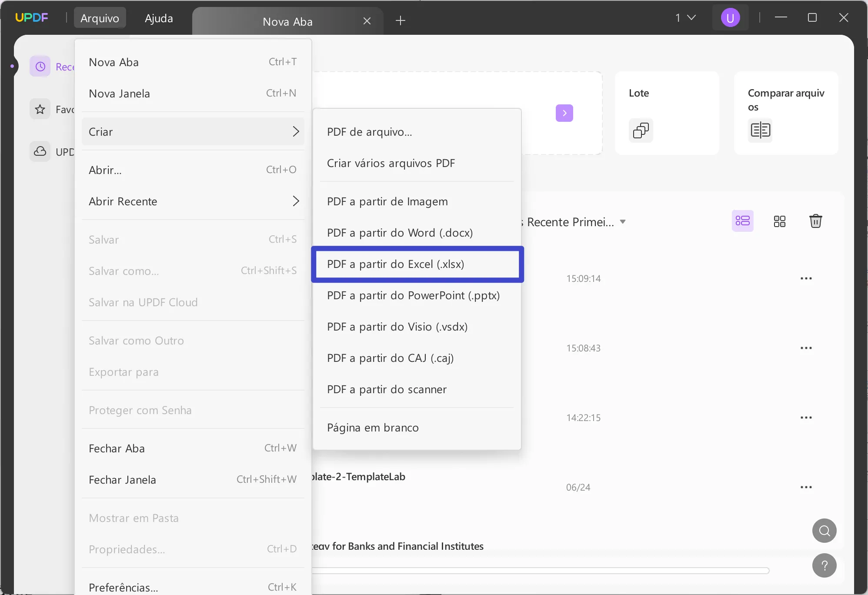Open the window count dropdown 1
Image resolution: width=868 pixels, height=595 pixels.
pyautogui.click(x=685, y=18)
